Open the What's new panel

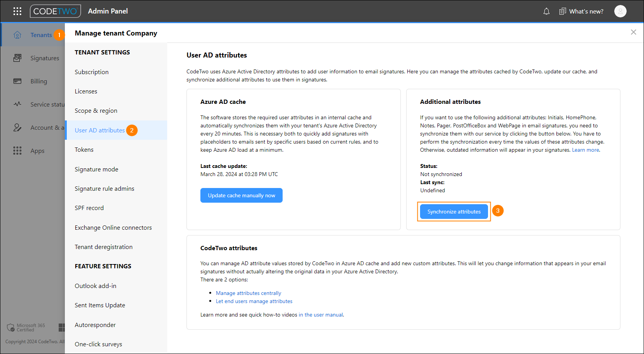point(581,11)
